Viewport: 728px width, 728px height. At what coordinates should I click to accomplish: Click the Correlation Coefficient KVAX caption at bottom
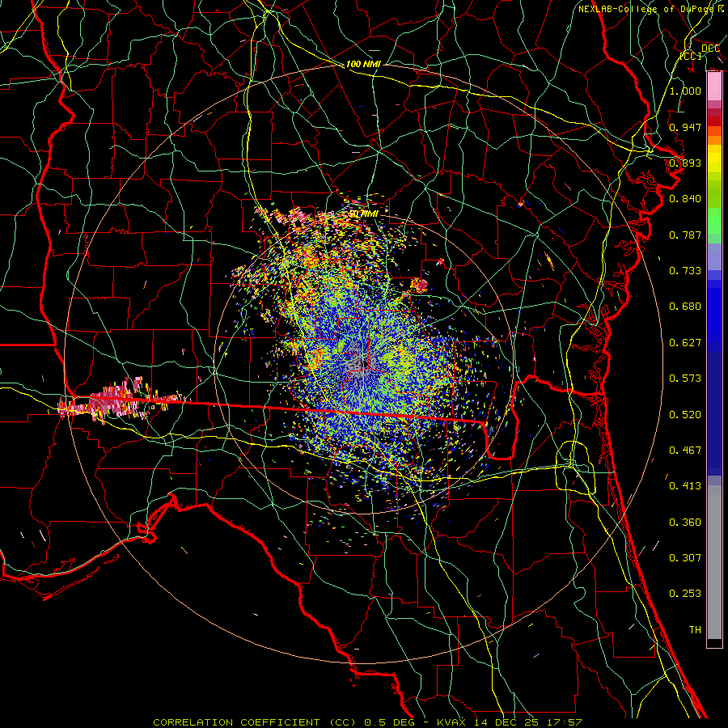(x=367, y=722)
